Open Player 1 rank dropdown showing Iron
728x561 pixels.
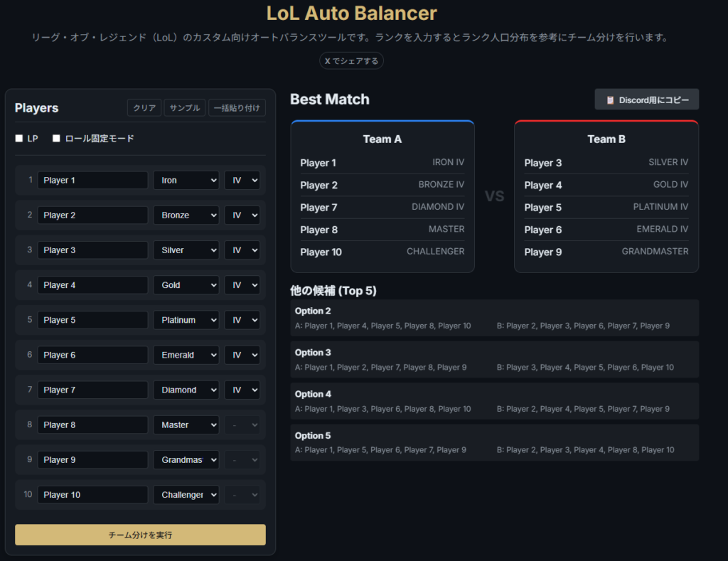(x=186, y=181)
